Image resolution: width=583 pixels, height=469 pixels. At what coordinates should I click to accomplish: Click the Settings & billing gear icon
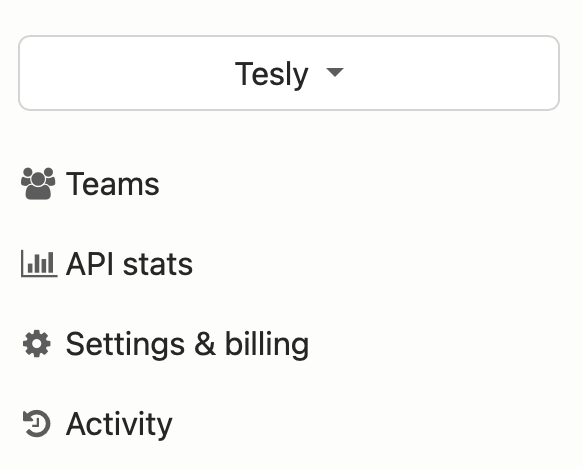pos(37,344)
